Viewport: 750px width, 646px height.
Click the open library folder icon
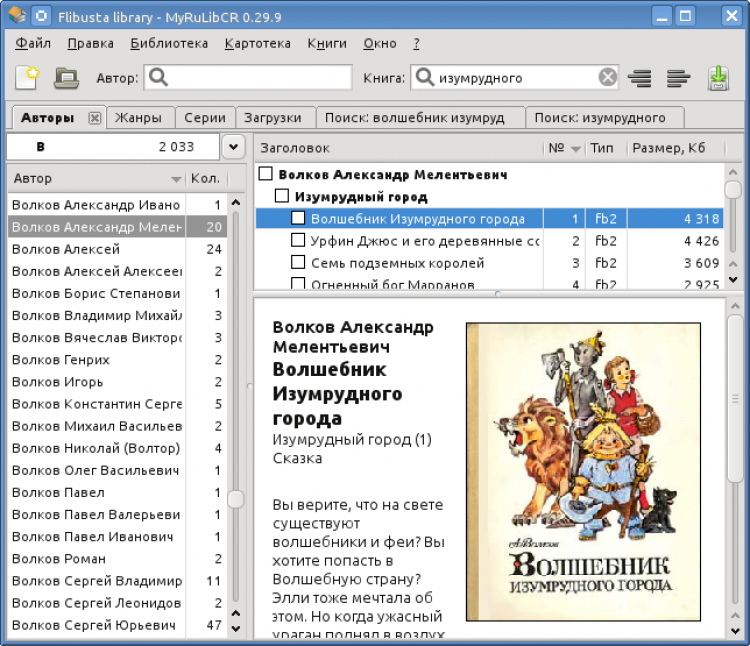66,78
